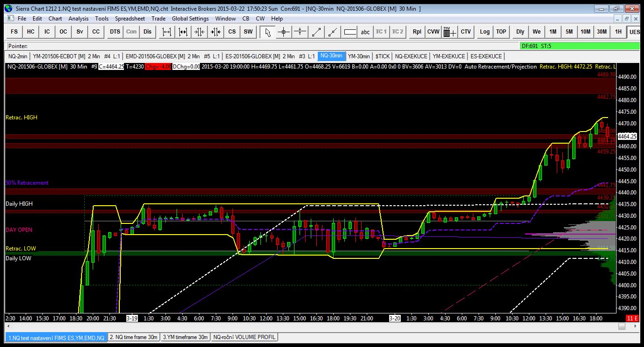Open the Global Settings menu
The height and width of the screenshot is (347, 644).
coord(190,19)
